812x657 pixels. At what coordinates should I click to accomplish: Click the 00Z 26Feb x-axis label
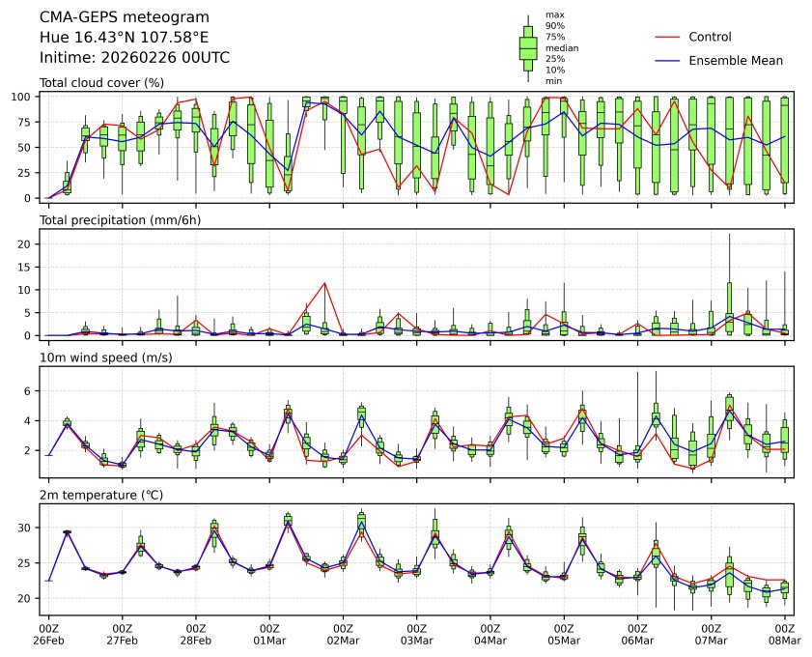(48, 634)
